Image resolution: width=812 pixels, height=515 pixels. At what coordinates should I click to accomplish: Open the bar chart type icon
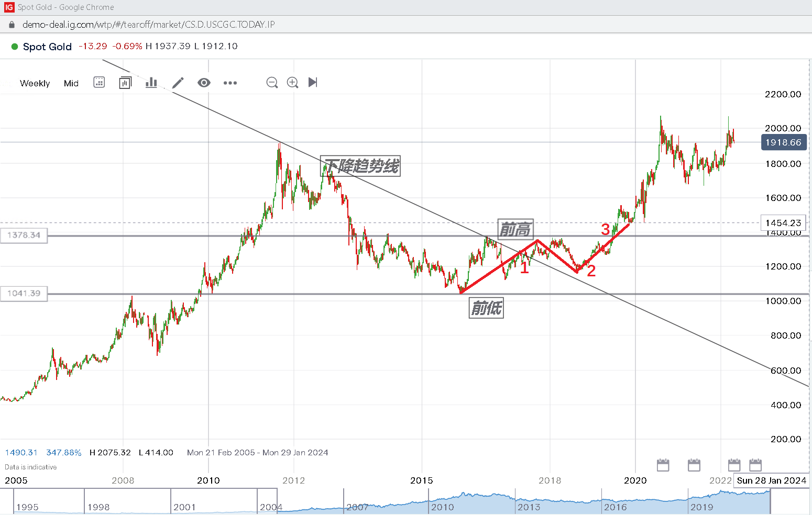click(x=151, y=82)
